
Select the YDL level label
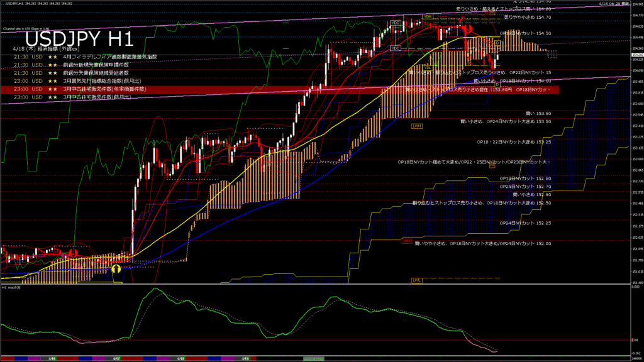[428, 68]
